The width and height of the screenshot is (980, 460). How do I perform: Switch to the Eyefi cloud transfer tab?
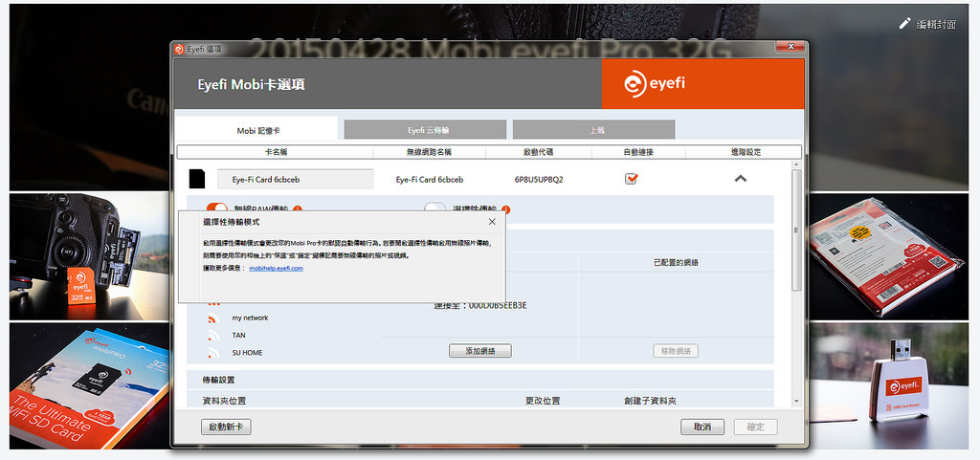pyautogui.click(x=425, y=129)
